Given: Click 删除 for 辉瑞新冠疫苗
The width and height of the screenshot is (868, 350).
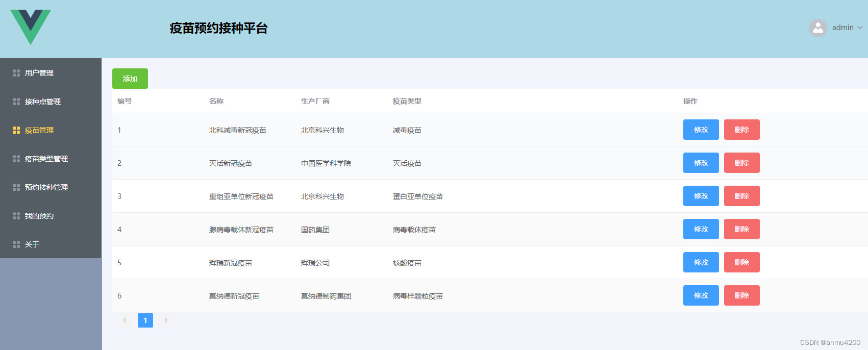Looking at the screenshot, I should click(742, 262).
